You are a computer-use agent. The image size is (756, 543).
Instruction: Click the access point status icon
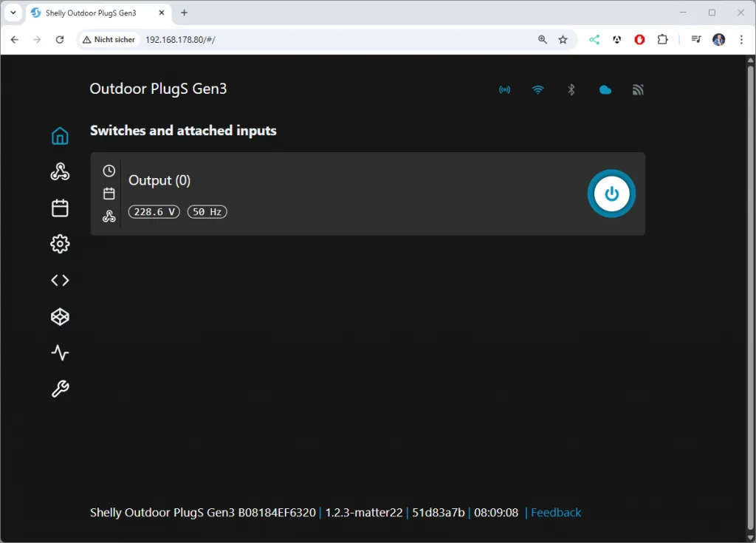coord(505,90)
